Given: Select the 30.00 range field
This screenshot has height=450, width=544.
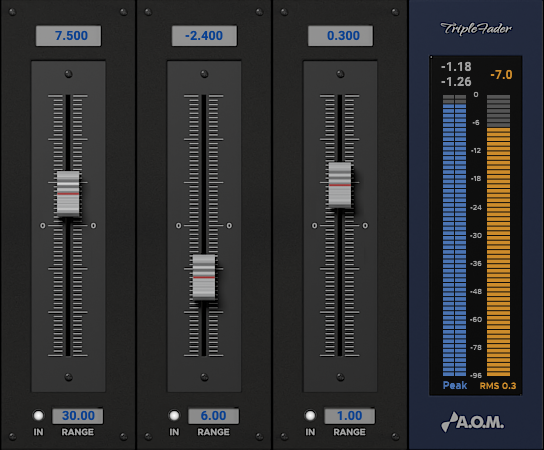Looking at the screenshot, I should click(78, 416).
